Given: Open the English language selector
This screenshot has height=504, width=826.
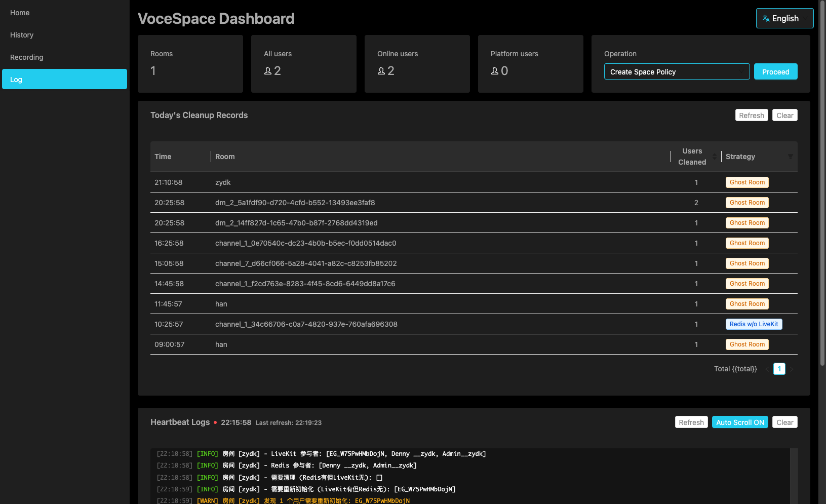Looking at the screenshot, I should (x=784, y=18).
